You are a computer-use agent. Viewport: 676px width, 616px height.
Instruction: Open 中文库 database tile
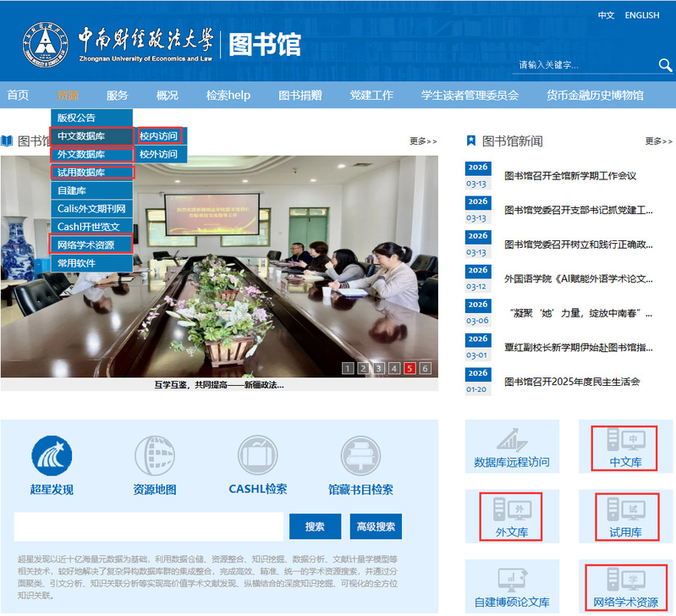625,448
